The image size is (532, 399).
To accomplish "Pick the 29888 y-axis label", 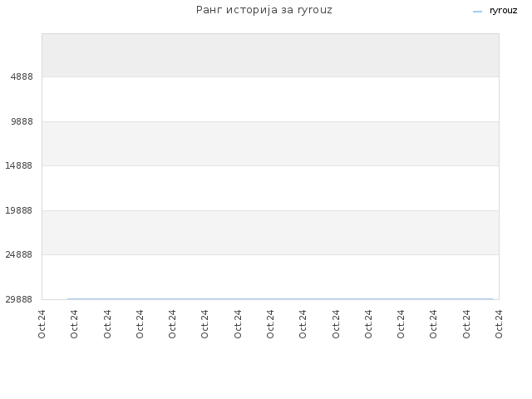I will [x=18, y=299].
